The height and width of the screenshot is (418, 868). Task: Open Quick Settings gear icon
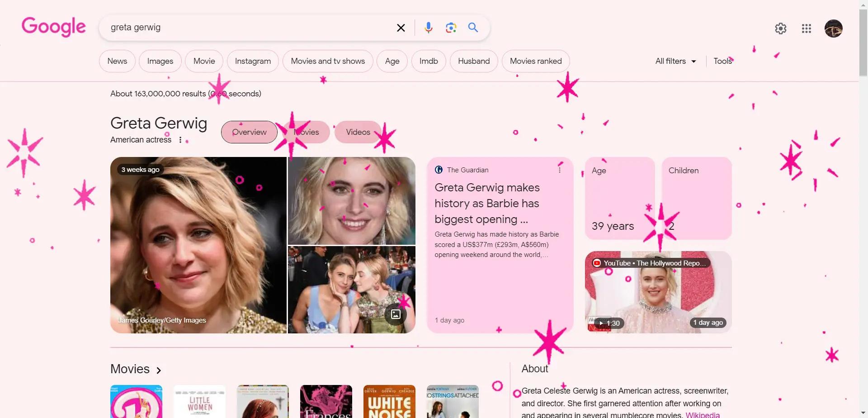[x=781, y=28]
